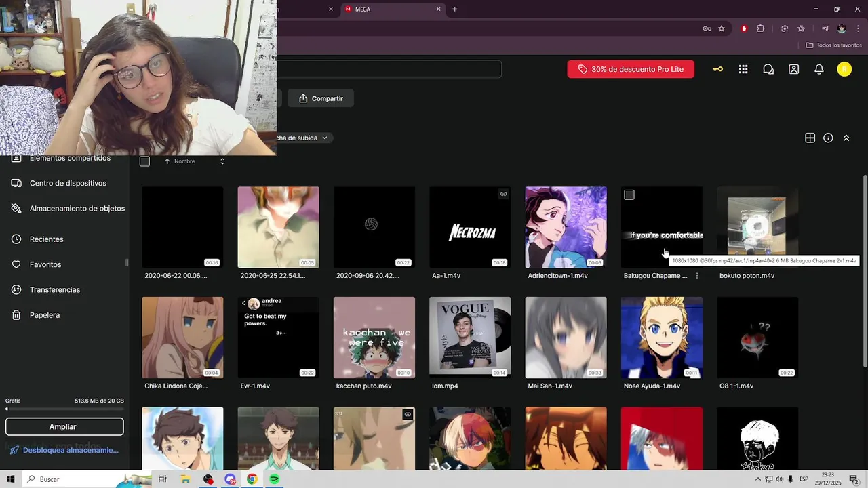Image resolution: width=868 pixels, height=488 pixels.
Task: Open MEGA chat conversations icon
Action: pos(768,69)
